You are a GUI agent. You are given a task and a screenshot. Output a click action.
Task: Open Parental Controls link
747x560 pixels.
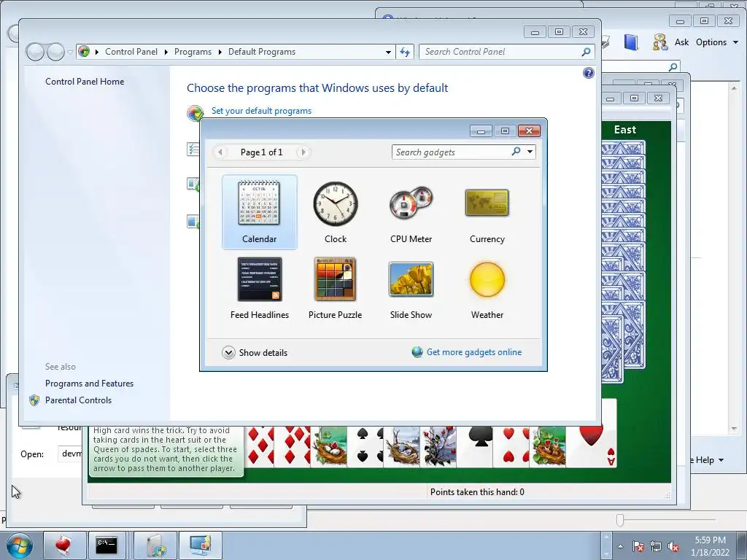tap(78, 400)
